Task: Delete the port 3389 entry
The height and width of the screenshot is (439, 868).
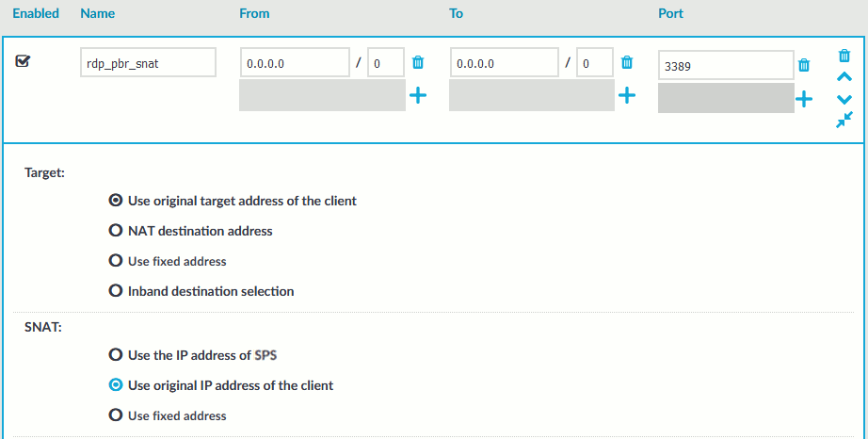Action: click(804, 65)
